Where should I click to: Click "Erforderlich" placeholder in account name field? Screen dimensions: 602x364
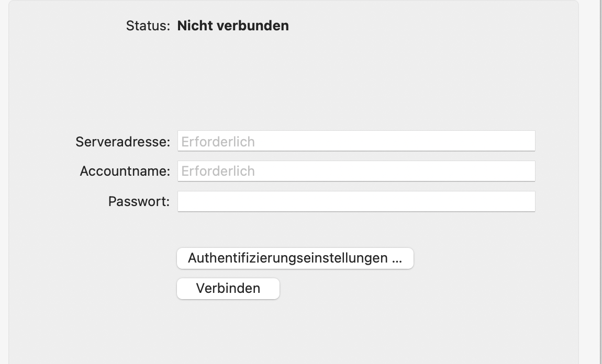click(x=218, y=171)
